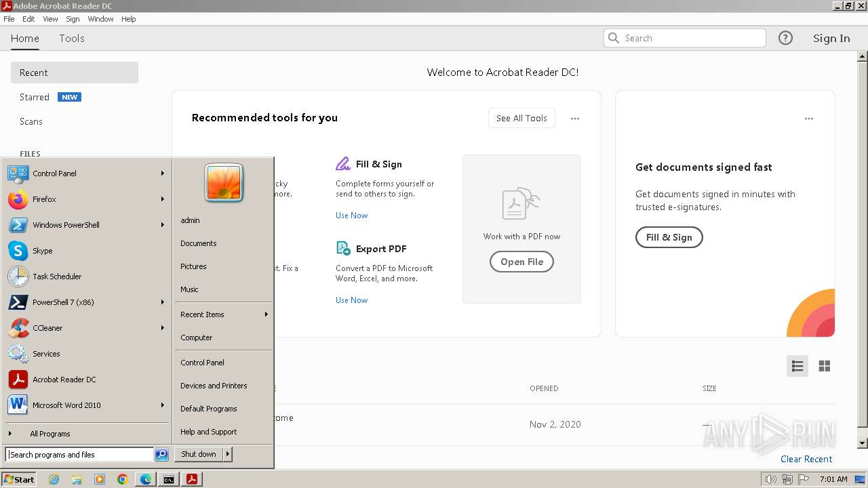Click the Clear Recent link
Viewport: 868px width, 488px height.
[x=806, y=459]
